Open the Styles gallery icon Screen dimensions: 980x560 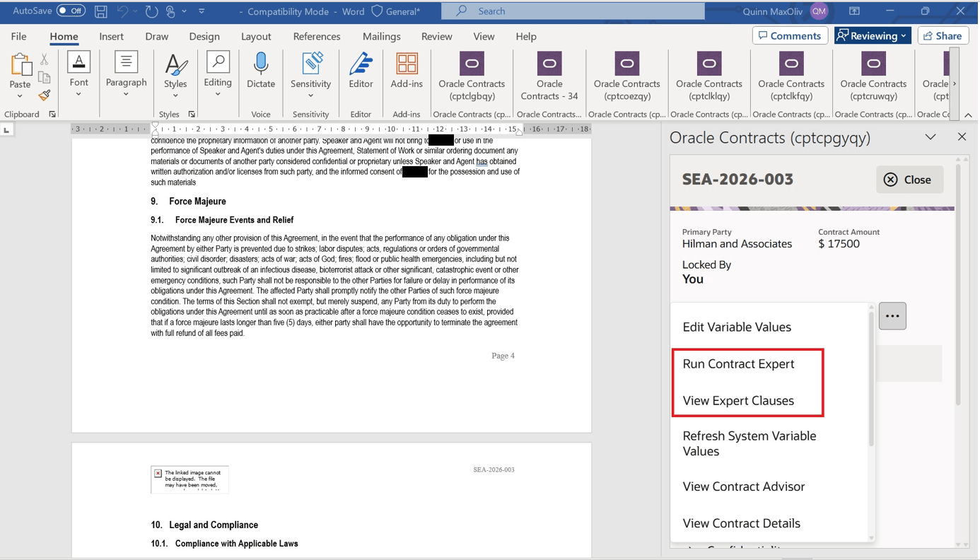175,64
